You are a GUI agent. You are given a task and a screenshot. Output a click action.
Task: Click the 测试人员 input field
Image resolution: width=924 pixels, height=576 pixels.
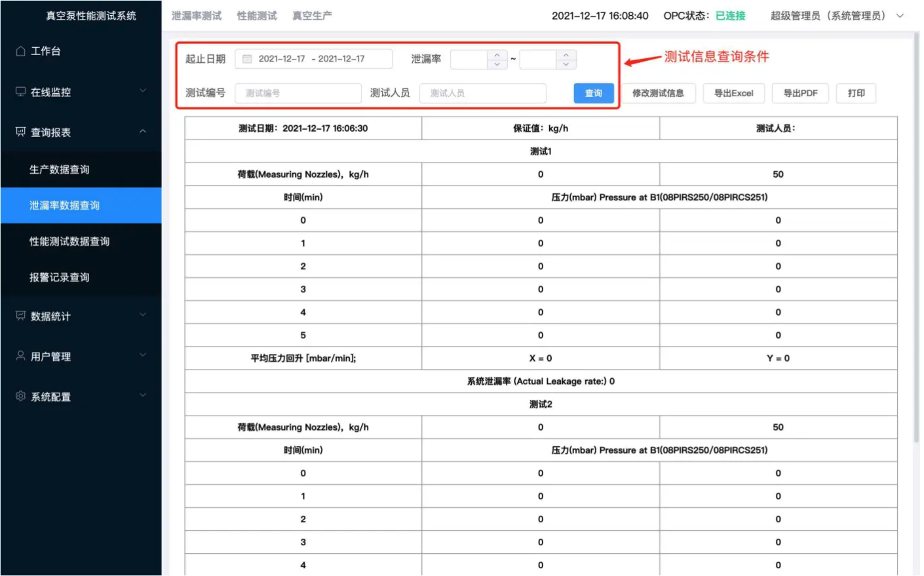pos(483,93)
